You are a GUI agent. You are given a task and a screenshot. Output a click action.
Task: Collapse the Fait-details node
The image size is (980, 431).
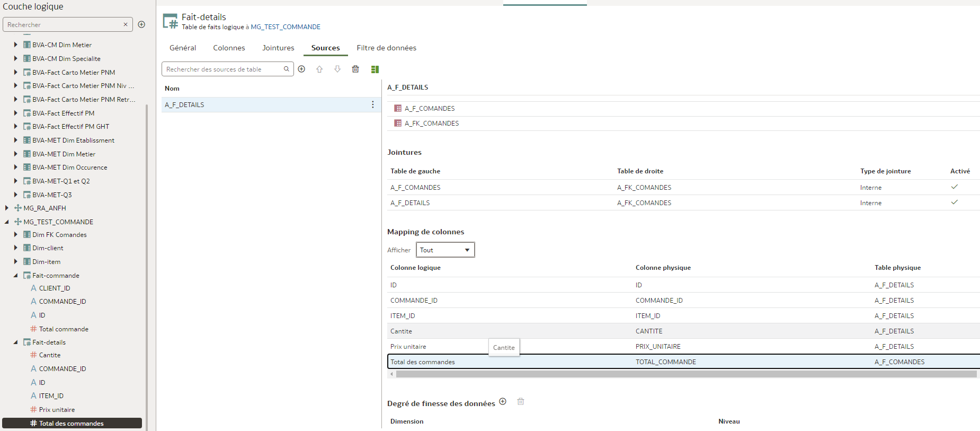click(x=15, y=342)
